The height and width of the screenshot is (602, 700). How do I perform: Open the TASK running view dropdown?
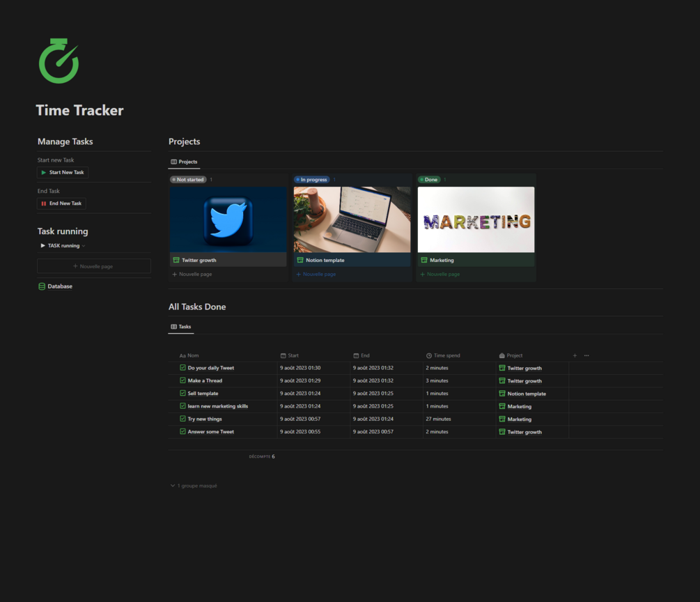point(63,246)
